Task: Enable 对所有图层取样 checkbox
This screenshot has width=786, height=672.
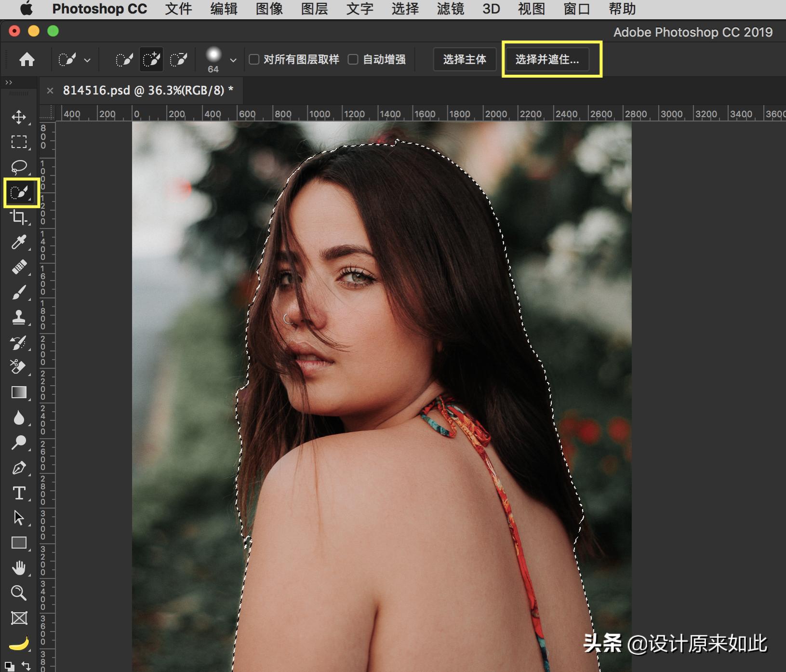Action: [x=254, y=59]
